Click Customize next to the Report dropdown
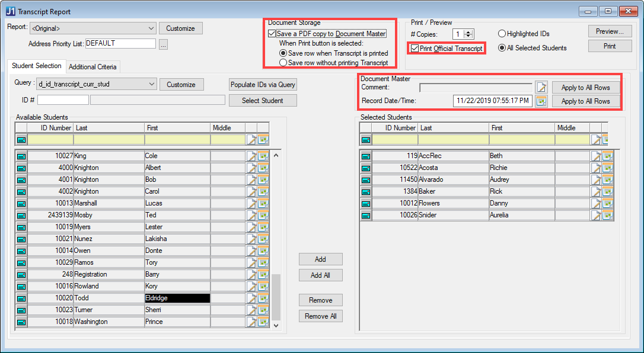This screenshot has width=644, height=353. coord(181,28)
